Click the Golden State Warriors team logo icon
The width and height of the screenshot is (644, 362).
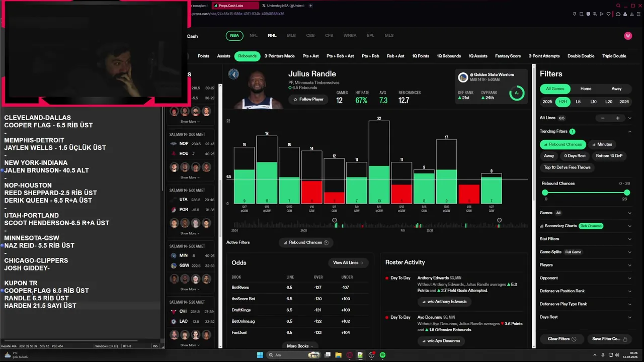tap(463, 77)
